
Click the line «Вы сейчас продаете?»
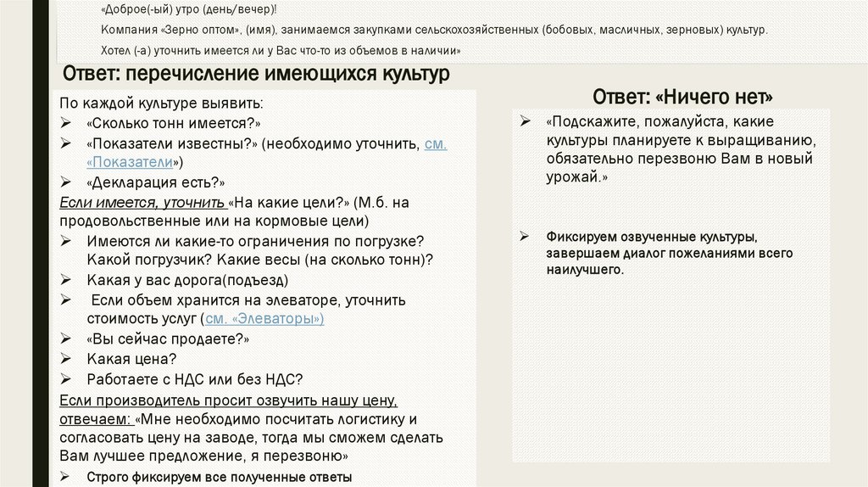168,339
